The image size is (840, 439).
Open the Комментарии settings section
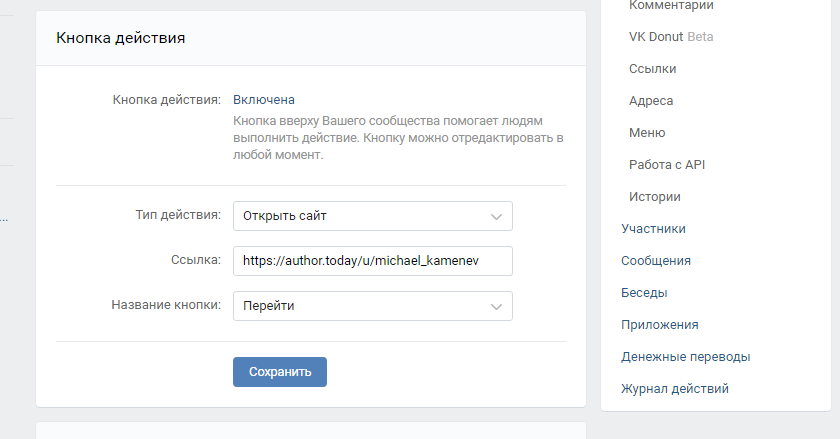pyautogui.click(x=671, y=6)
